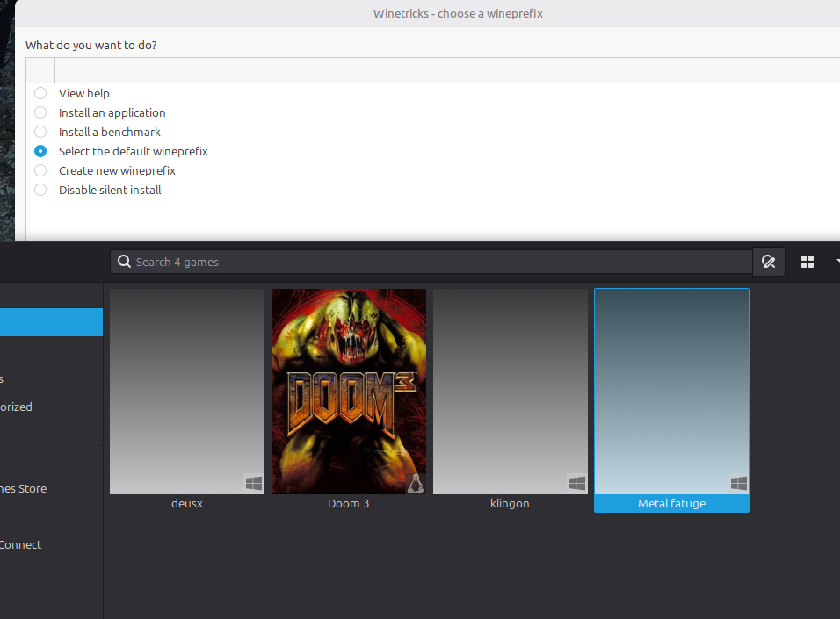Click the Windows badge on the deusx cover

[x=253, y=483]
